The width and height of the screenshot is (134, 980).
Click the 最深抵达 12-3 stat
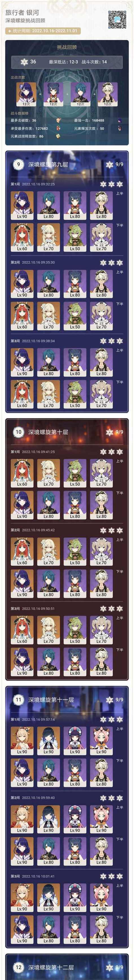pyautogui.click(x=63, y=62)
